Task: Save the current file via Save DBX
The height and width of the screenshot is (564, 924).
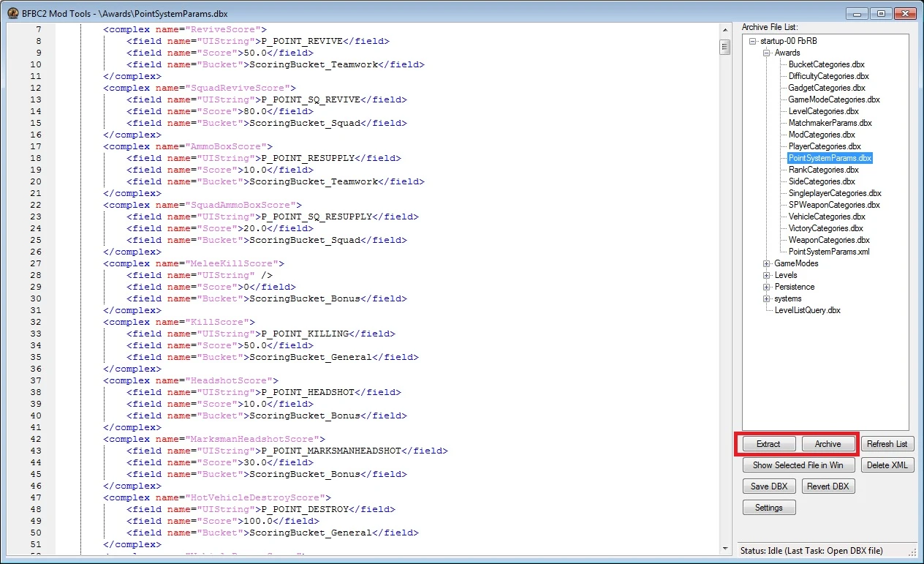Action: point(768,486)
